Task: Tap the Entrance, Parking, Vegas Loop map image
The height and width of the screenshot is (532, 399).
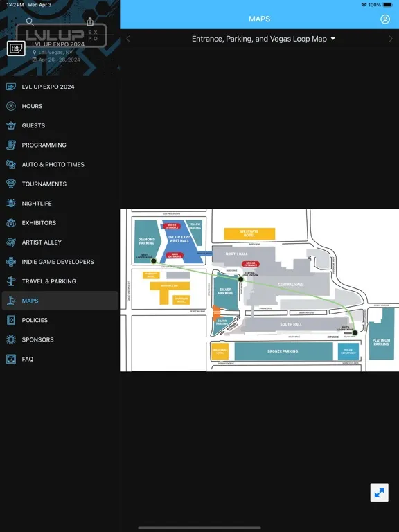Action: tap(260, 290)
